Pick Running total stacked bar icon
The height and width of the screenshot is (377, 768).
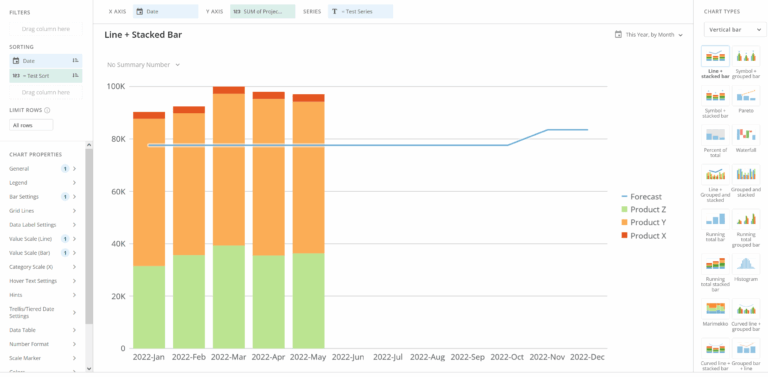(x=715, y=264)
